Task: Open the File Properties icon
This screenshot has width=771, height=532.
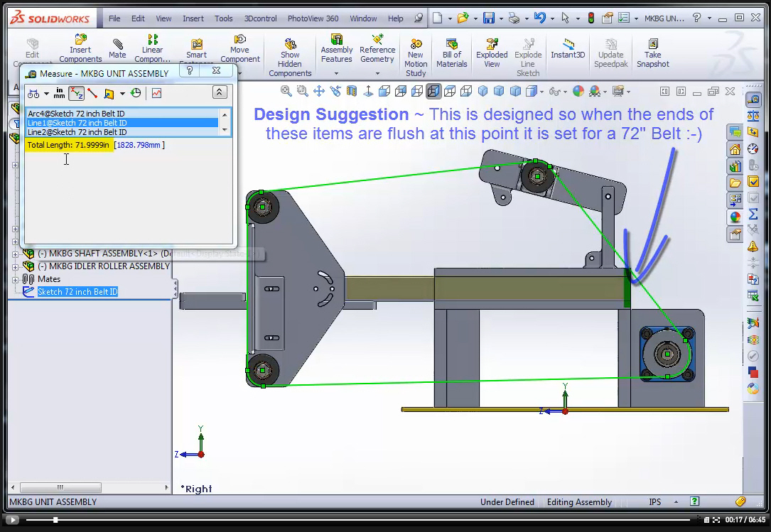Action: pos(608,18)
